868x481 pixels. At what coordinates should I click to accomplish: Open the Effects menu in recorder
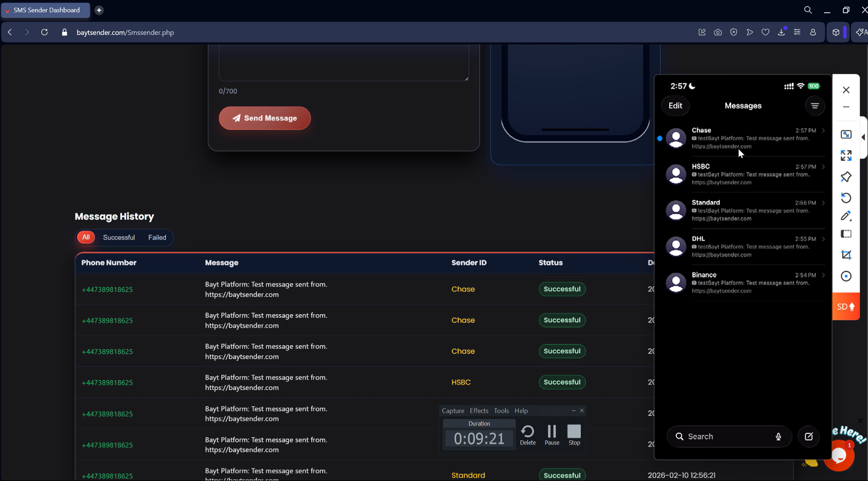point(479,411)
